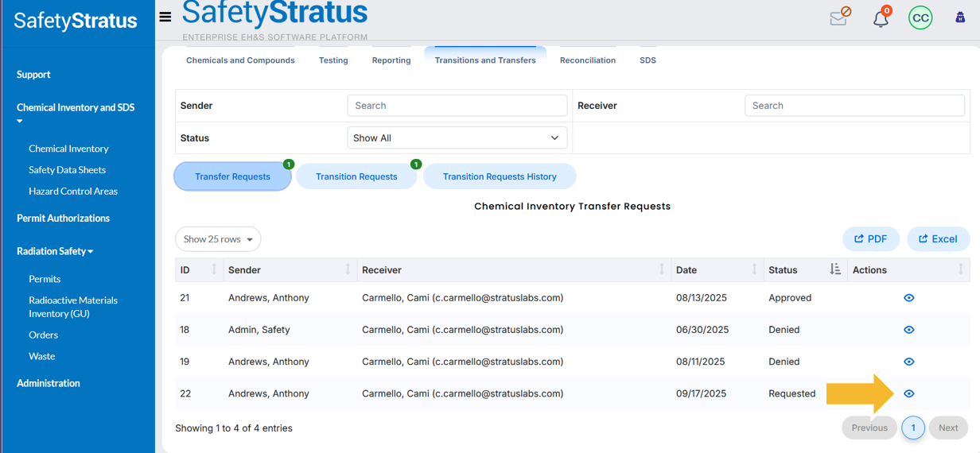Open the Transition Requests History pill
The image size is (980, 453).
(500, 176)
